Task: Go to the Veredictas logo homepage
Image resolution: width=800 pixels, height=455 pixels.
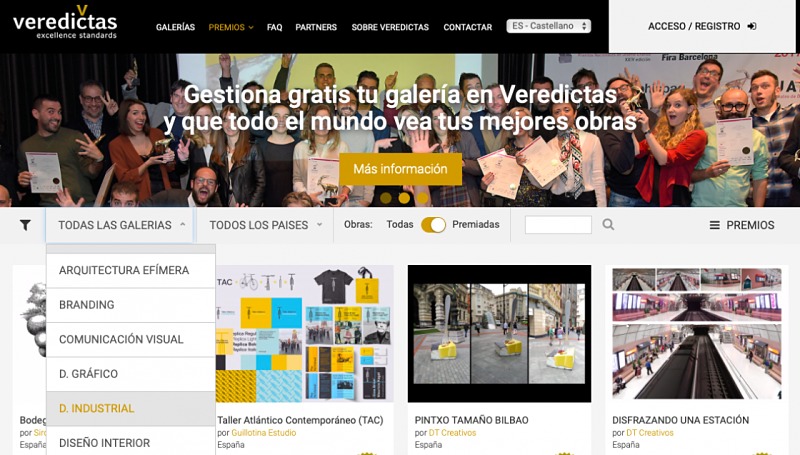Action: (65, 23)
